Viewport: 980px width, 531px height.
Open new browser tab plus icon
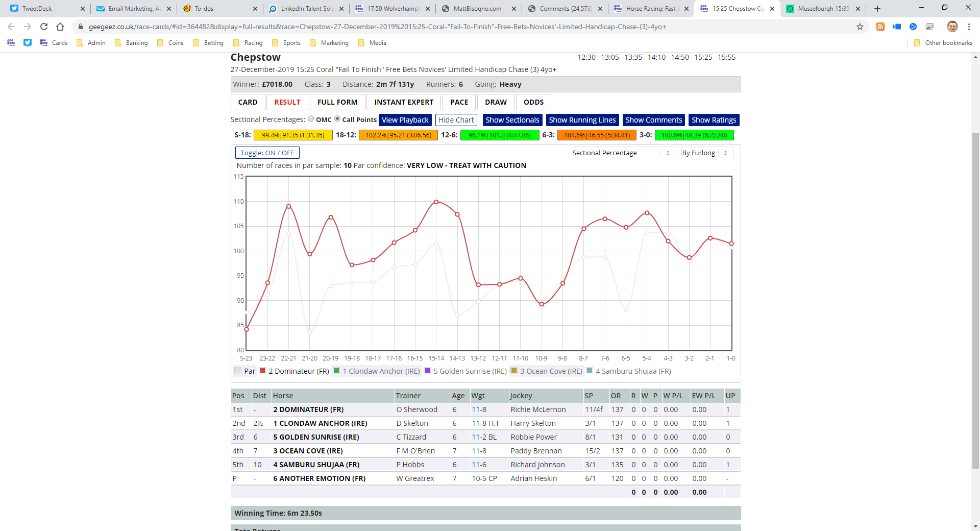[x=877, y=9]
